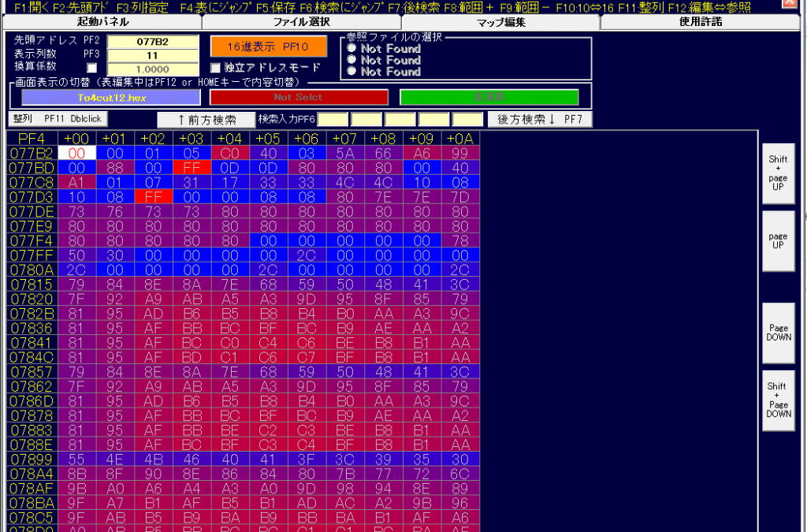The image size is (807, 532).
Task: Select the third Not Found radio option
Action: [351, 72]
